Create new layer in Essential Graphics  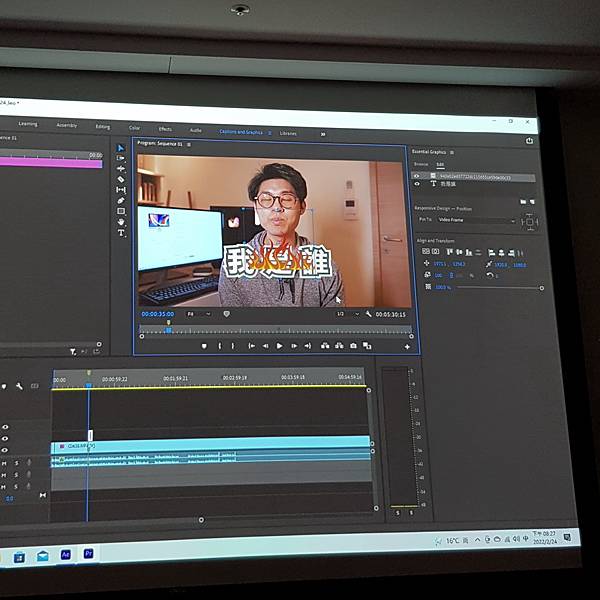click(532, 202)
